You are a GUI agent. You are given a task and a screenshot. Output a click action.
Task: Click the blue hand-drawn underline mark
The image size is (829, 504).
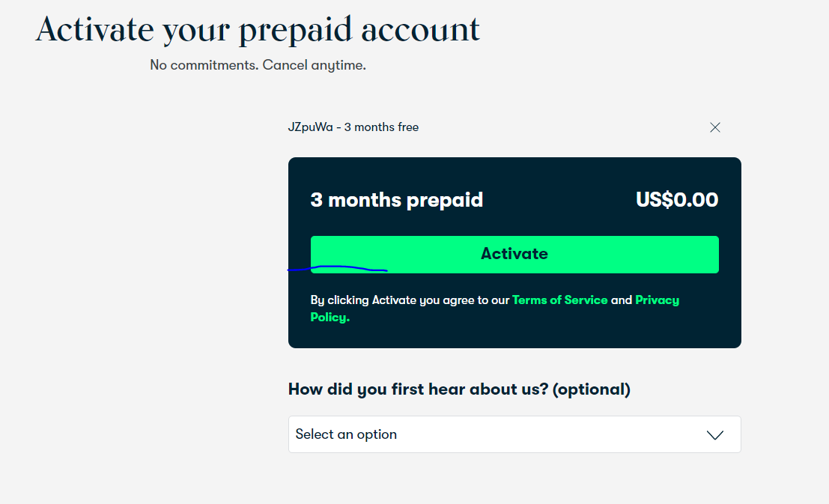point(337,267)
